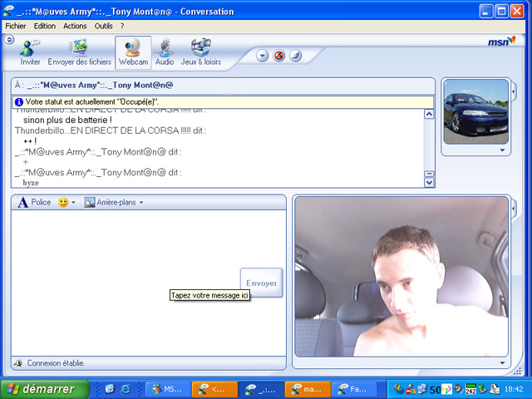Image resolution: width=532 pixels, height=399 pixels.
Task: Click the window resize grip at bottom-right corner
Action: (517, 372)
